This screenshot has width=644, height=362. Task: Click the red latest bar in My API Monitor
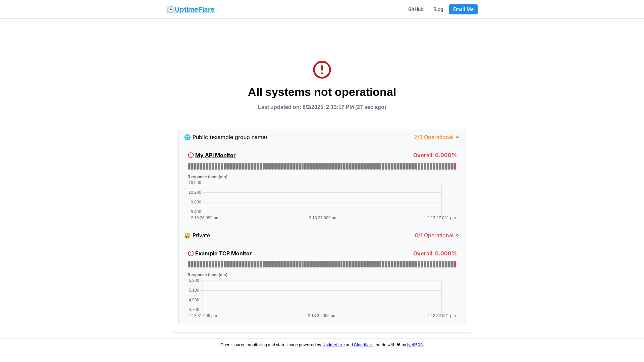click(455, 166)
